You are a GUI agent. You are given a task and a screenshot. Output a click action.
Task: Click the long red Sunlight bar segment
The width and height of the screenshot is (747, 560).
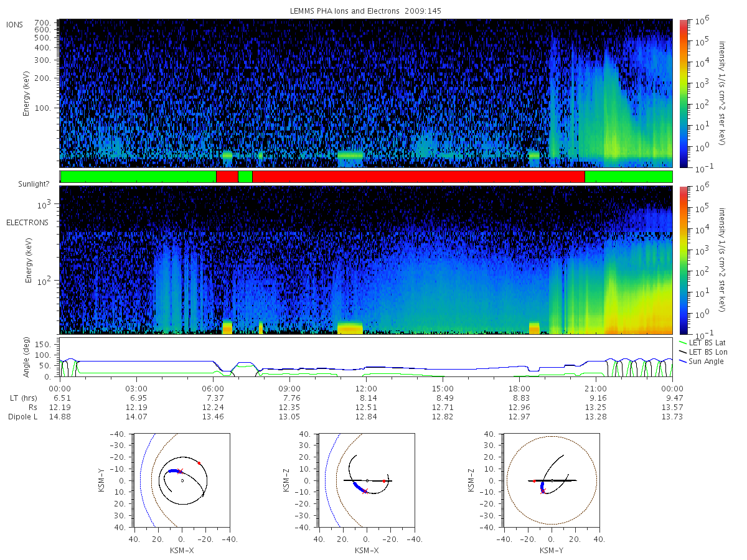pyautogui.click(x=418, y=177)
